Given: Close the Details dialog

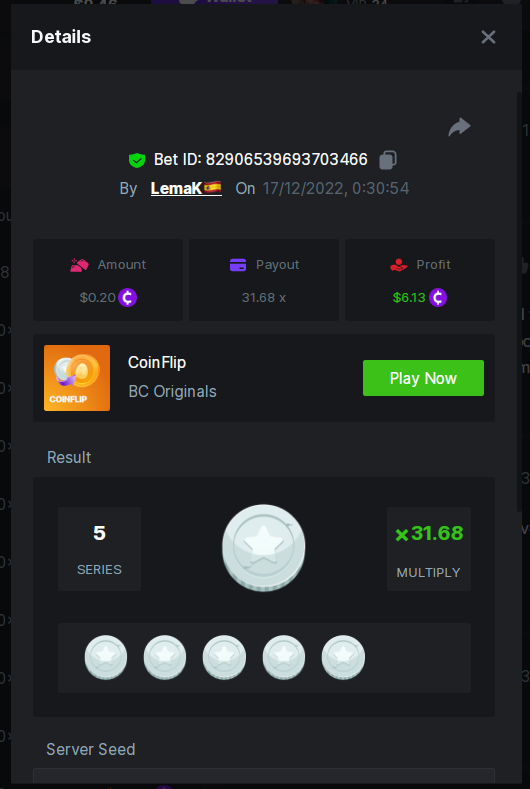Looking at the screenshot, I should click(488, 37).
